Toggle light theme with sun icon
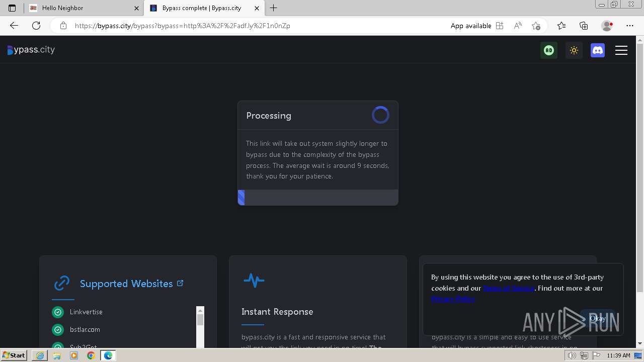The image size is (644, 362). pyautogui.click(x=574, y=50)
